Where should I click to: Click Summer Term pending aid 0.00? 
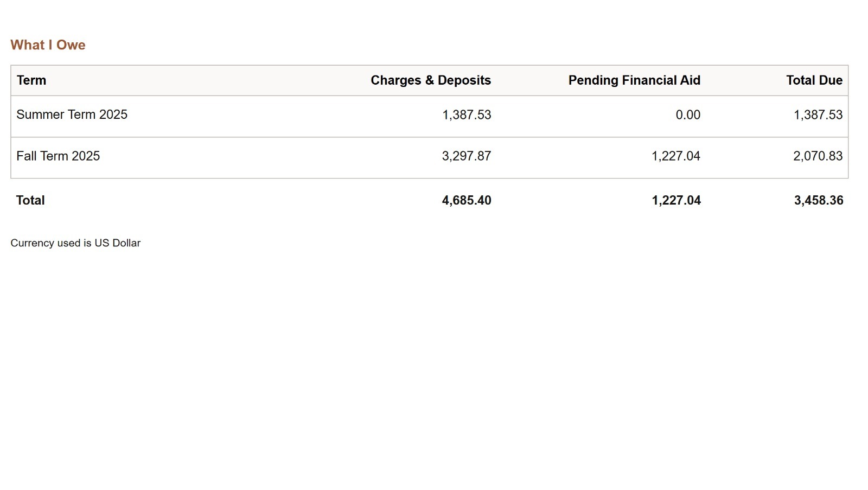(x=688, y=115)
